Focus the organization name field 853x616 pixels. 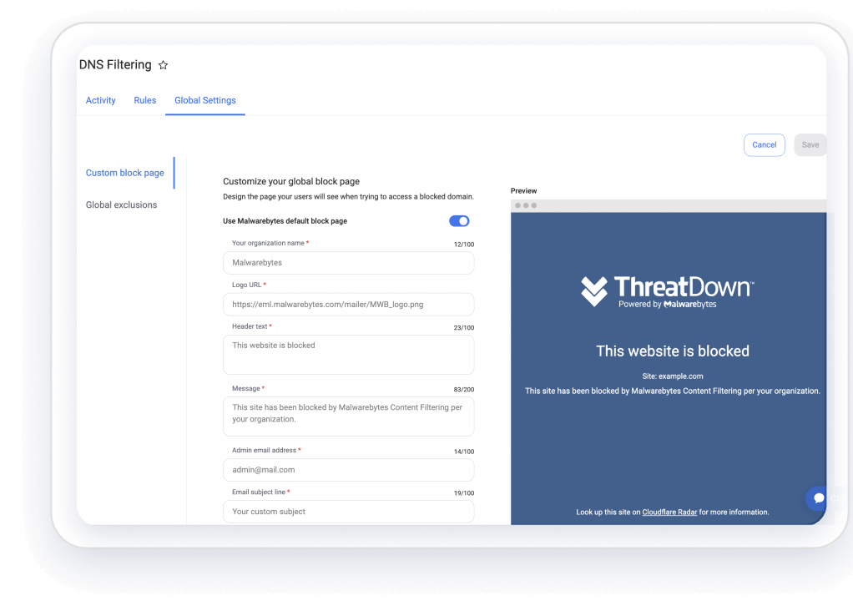(349, 263)
